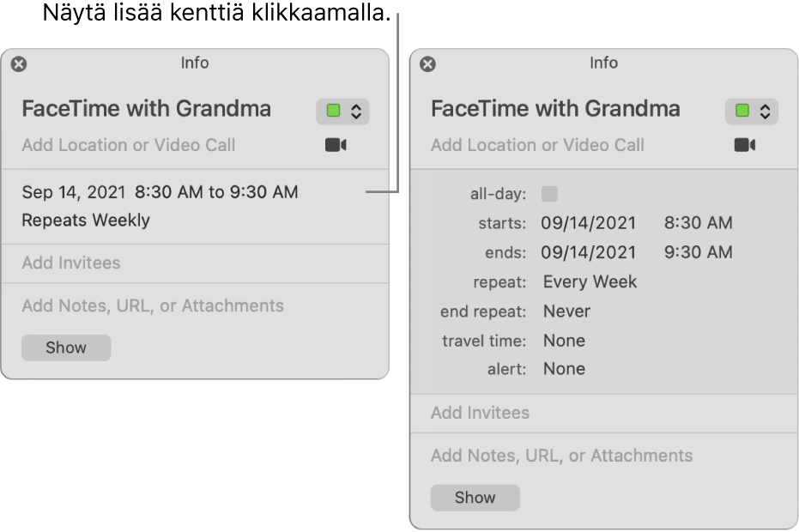Open calendar color dropdown in left Info window
This screenshot has width=799, height=532.
coord(342,111)
